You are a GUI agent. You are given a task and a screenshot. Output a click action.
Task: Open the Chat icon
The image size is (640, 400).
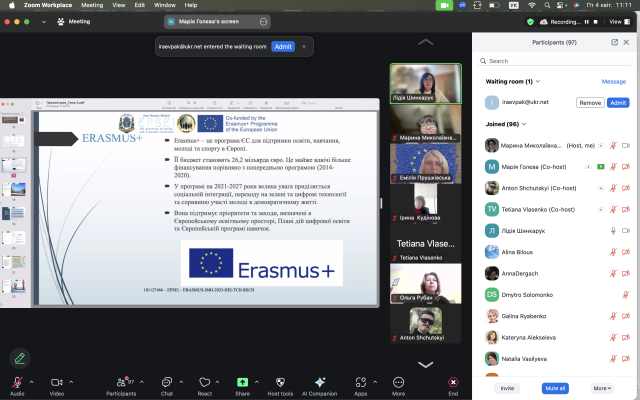(x=167, y=382)
